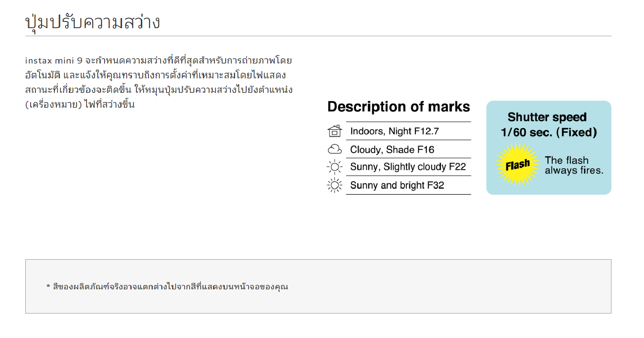Click the paragraph's last line (เครื่องหมาย)

coord(80,104)
